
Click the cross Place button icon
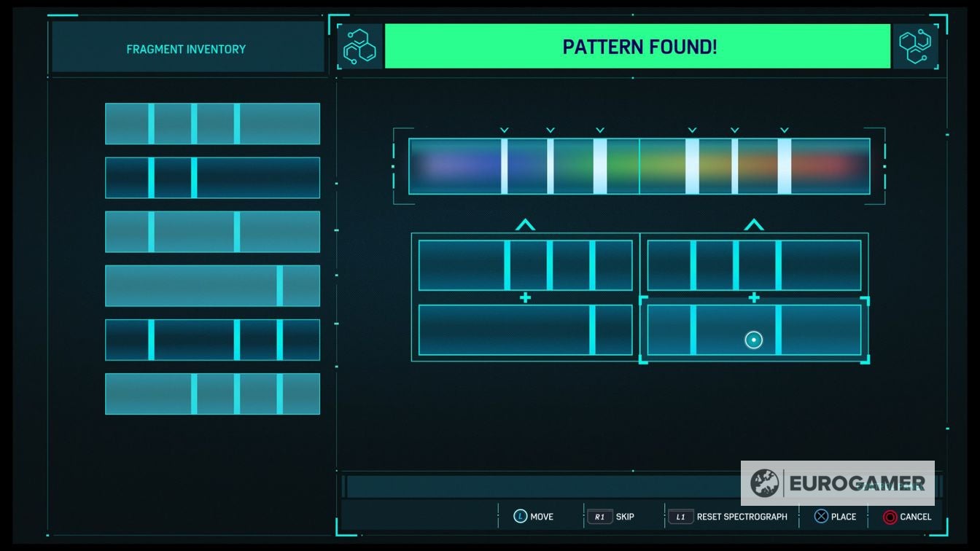[x=821, y=516]
